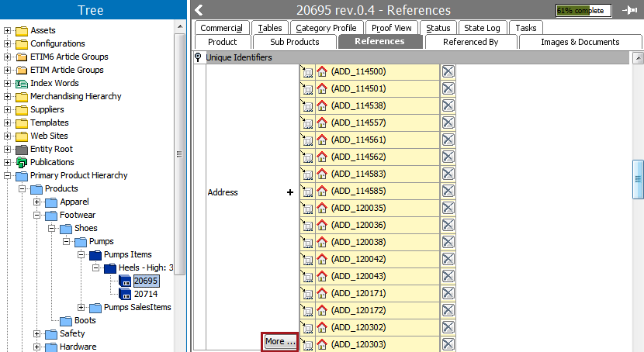Select product 20714 in the tree
Screen dimensions: 644x352
click(146, 294)
